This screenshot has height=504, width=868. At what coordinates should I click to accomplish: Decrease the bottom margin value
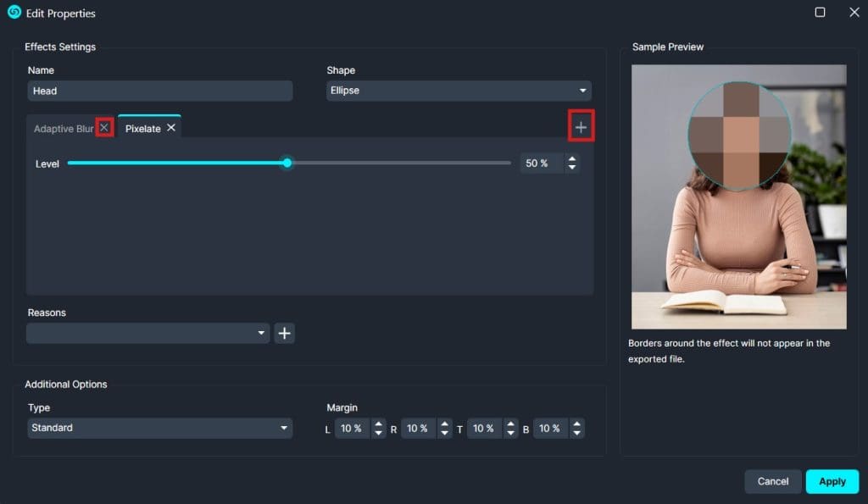tap(576, 433)
